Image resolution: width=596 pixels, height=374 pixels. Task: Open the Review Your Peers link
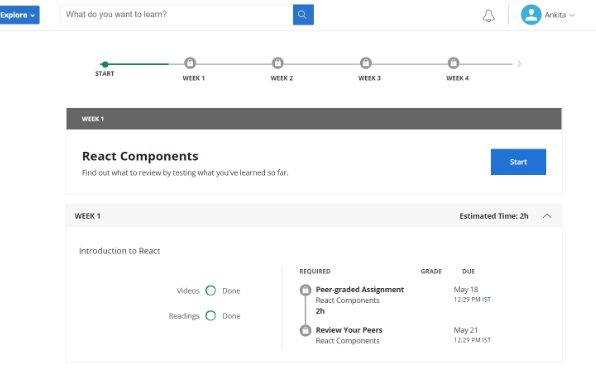click(x=349, y=330)
